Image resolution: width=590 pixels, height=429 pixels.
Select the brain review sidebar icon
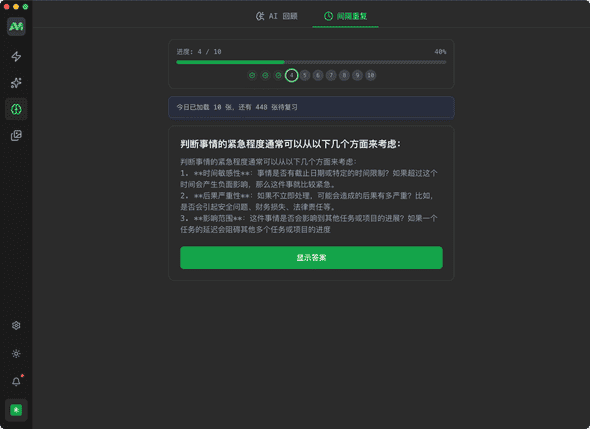point(16,109)
